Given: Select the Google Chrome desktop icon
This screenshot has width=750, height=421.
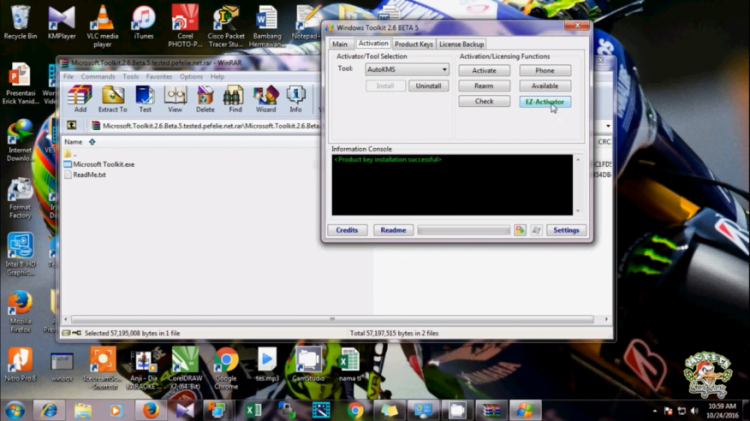Looking at the screenshot, I should click(226, 368).
